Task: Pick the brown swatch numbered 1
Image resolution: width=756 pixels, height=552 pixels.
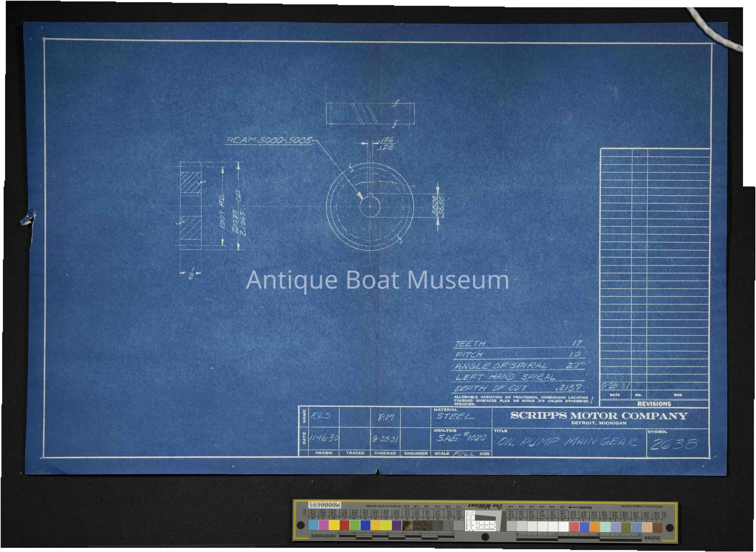Action: 657,527
